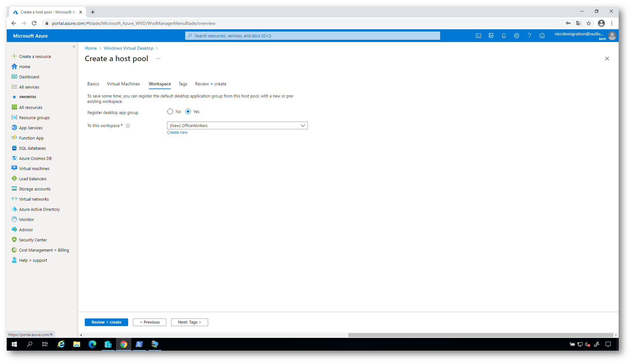
Task: Select the Workspace tab
Action: point(160,84)
